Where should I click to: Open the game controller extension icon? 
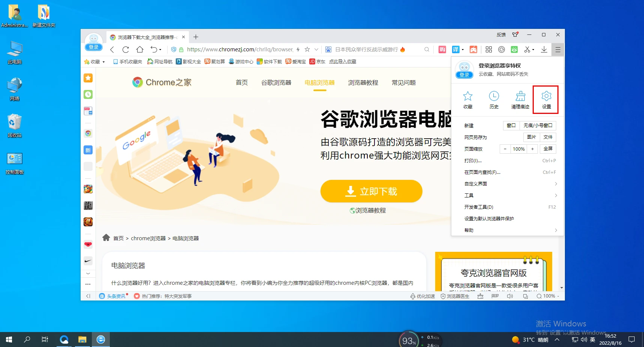[x=473, y=49]
